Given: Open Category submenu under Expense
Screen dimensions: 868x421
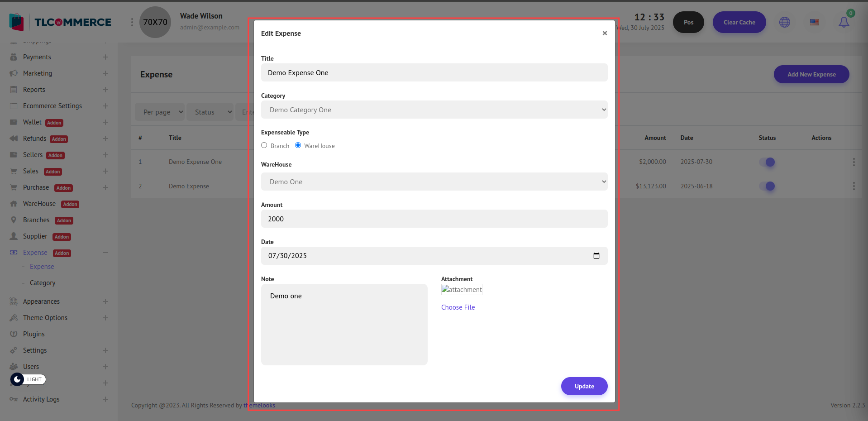Looking at the screenshot, I should (43, 283).
